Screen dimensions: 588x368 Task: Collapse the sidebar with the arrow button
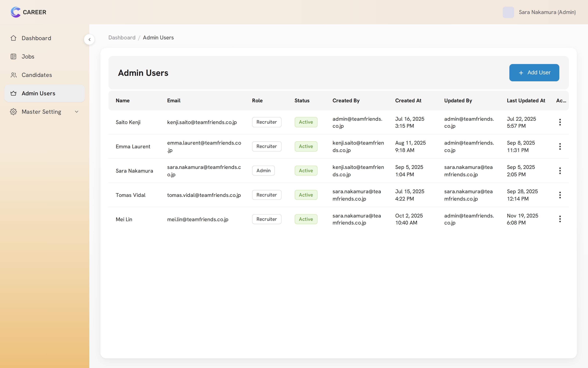89,39
